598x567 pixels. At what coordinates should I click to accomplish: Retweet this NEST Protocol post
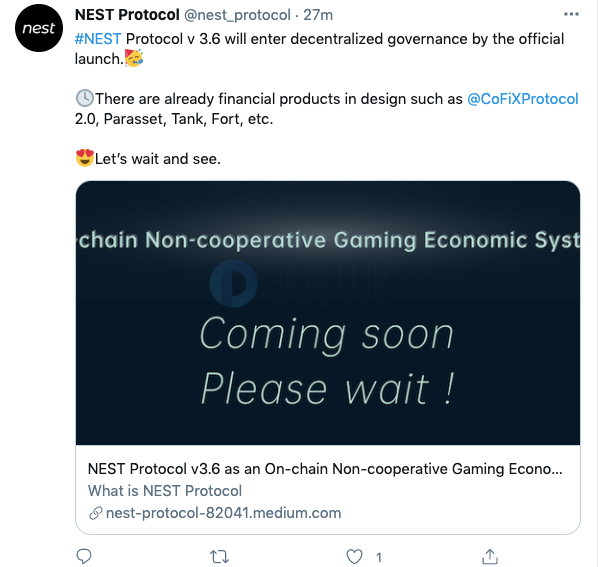(220, 557)
